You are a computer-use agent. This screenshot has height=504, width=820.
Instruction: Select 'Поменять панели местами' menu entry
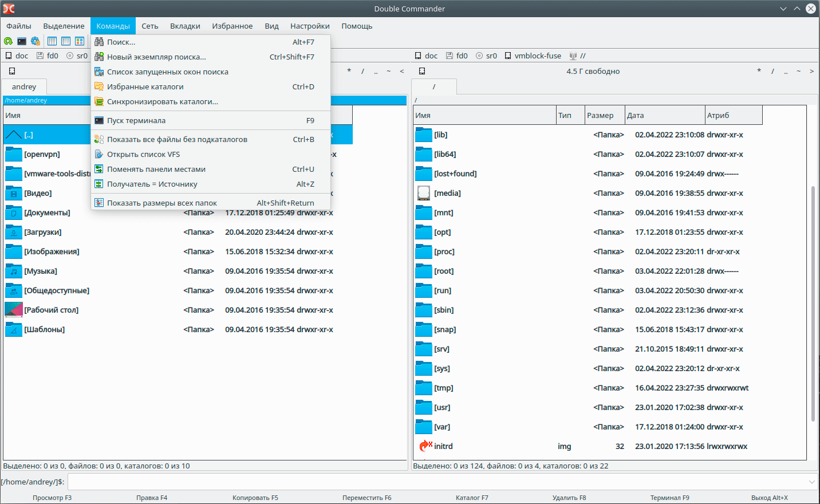(x=156, y=170)
